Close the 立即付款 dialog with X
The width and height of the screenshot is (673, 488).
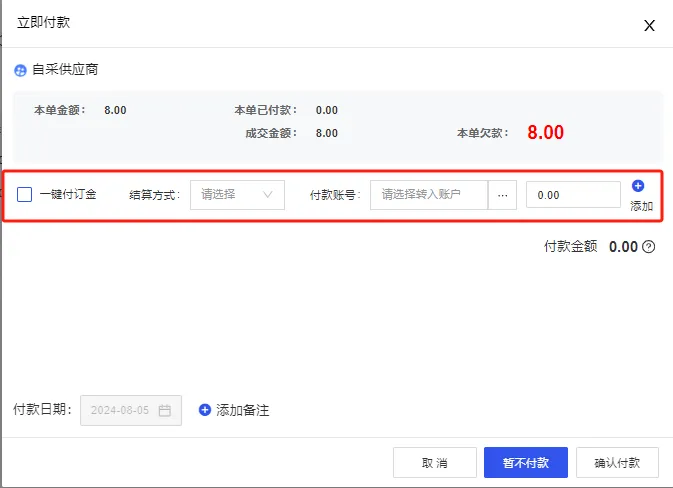coord(649,26)
